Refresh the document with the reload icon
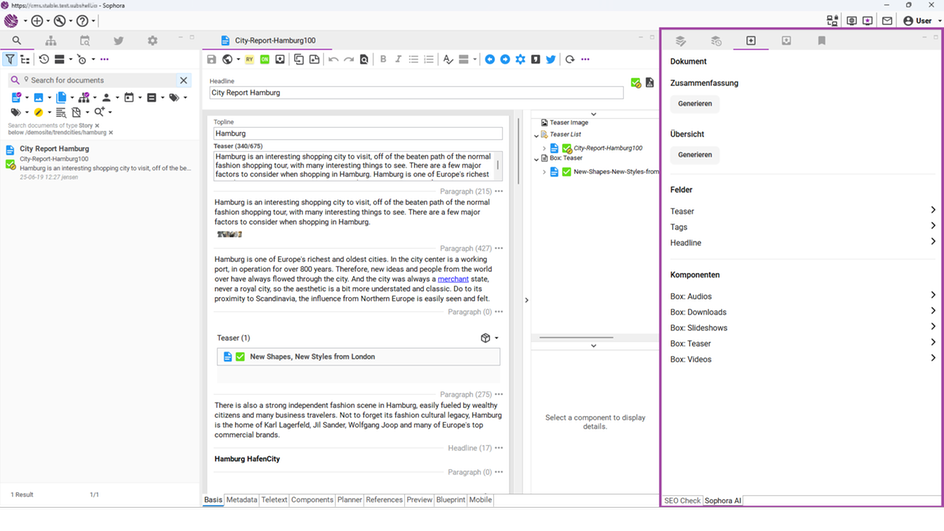The image size is (944, 531). click(x=570, y=59)
